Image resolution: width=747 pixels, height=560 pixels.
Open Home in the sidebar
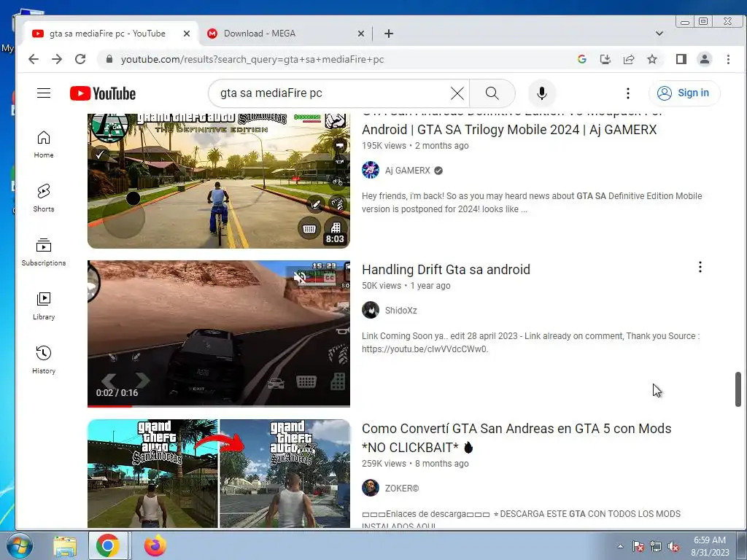(44, 144)
